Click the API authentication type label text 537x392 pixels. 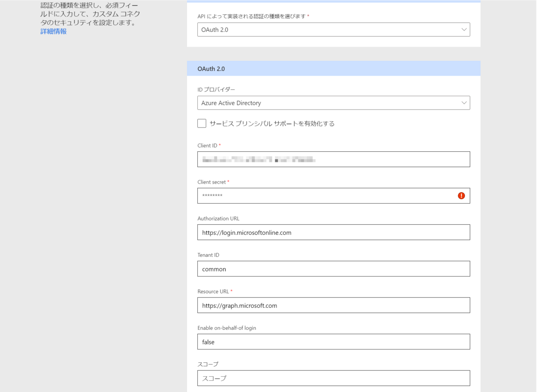tap(251, 16)
